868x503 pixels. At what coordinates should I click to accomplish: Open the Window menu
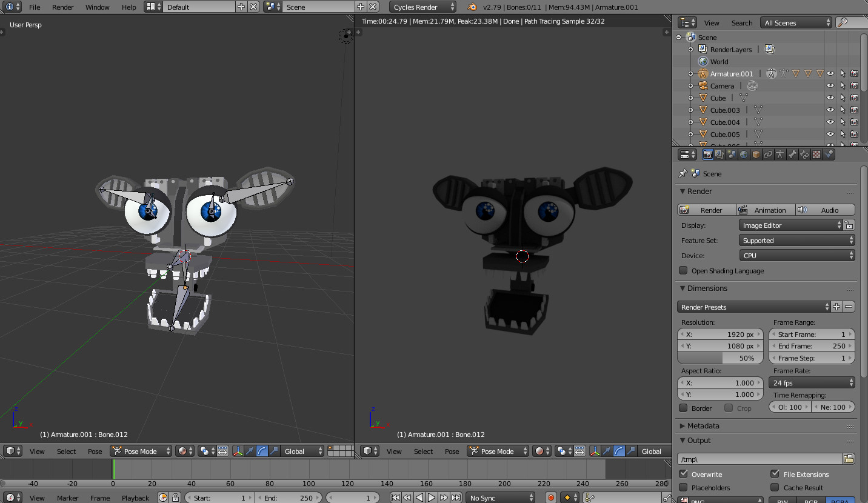click(97, 7)
